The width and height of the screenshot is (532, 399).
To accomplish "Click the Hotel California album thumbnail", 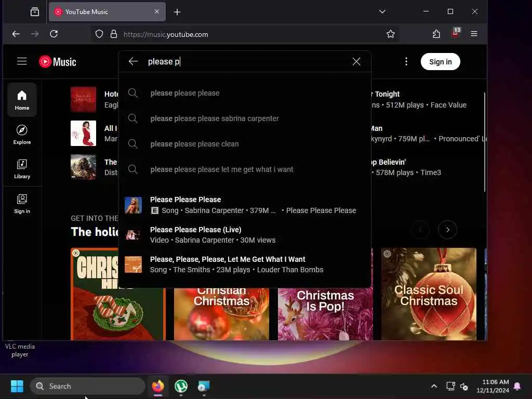I will [83, 99].
